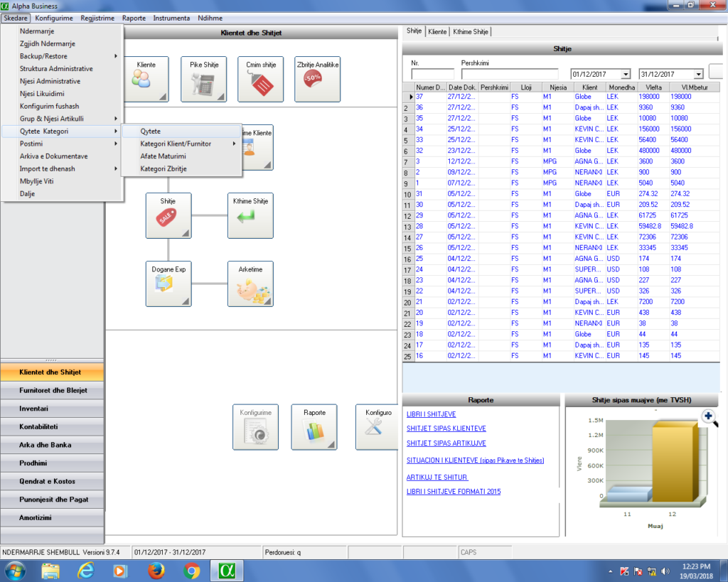
Task: Choose Kategori Zbritje menu entry
Action: tap(181, 169)
